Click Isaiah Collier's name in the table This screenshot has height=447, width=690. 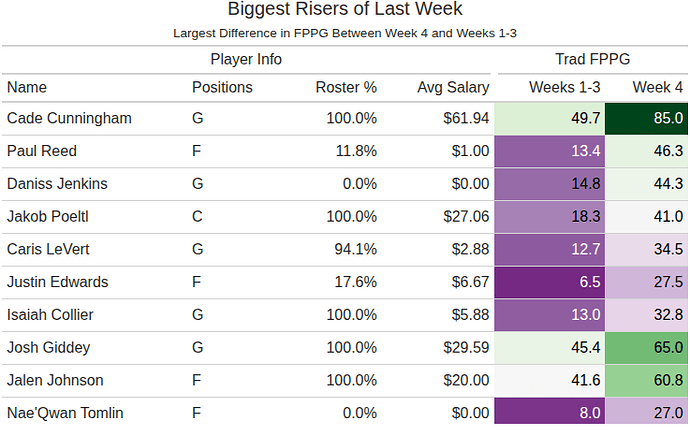coord(50,315)
